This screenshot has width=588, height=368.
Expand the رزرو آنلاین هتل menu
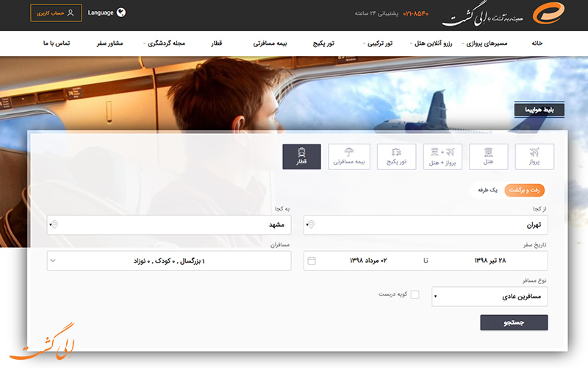431,43
